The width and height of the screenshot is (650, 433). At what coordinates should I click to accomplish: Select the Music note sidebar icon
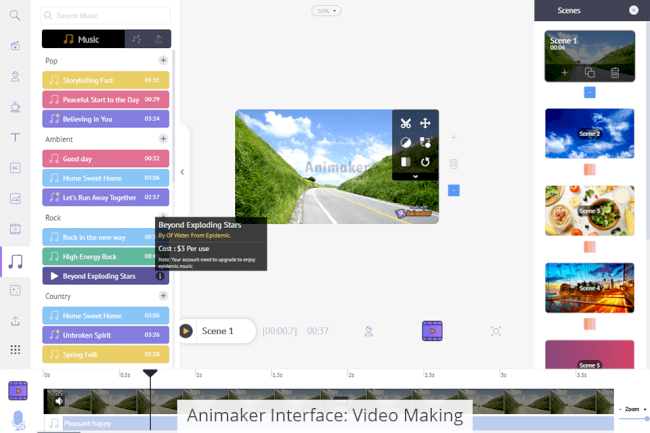(x=15, y=261)
